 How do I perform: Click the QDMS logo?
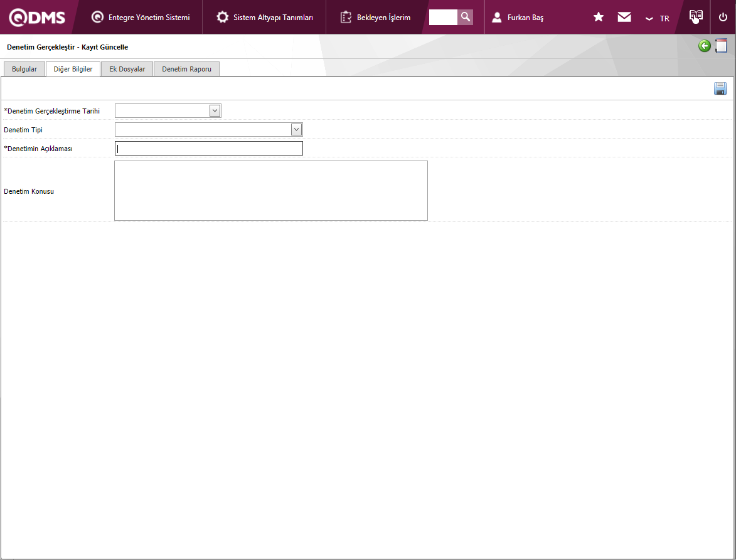click(37, 18)
